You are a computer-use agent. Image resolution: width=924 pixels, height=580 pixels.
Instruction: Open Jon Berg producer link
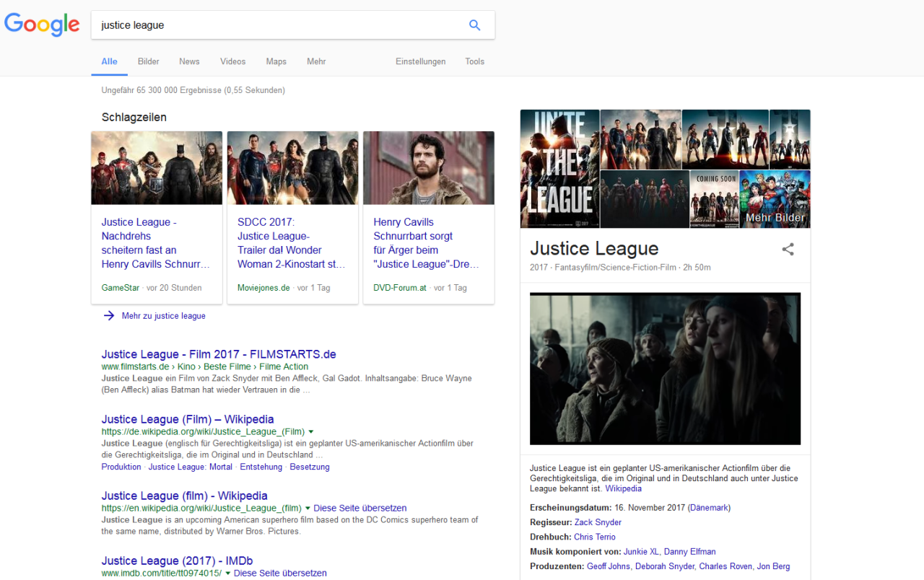pos(773,566)
